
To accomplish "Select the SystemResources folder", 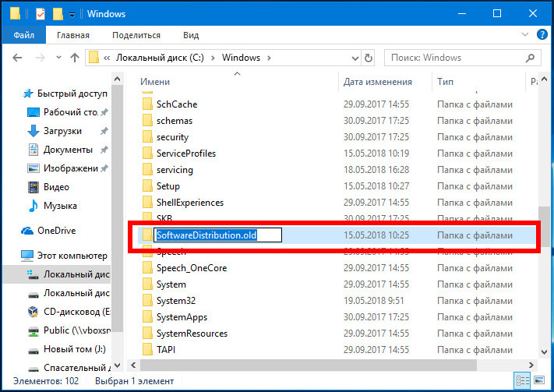I will [x=192, y=334].
